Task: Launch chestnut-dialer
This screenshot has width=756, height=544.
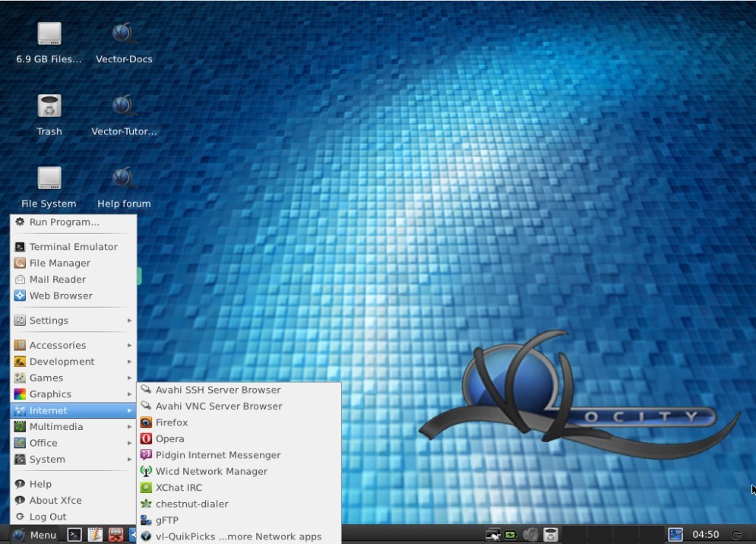Action: tap(239, 504)
